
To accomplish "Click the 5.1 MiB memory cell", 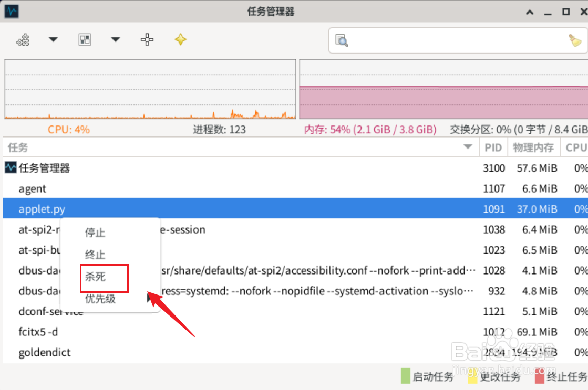I will 540,311.
